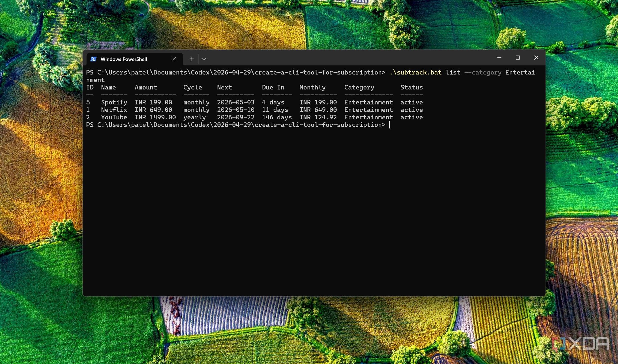This screenshot has width=618, height=364.
Task: Click the Status column header
Action: (412, 87)
